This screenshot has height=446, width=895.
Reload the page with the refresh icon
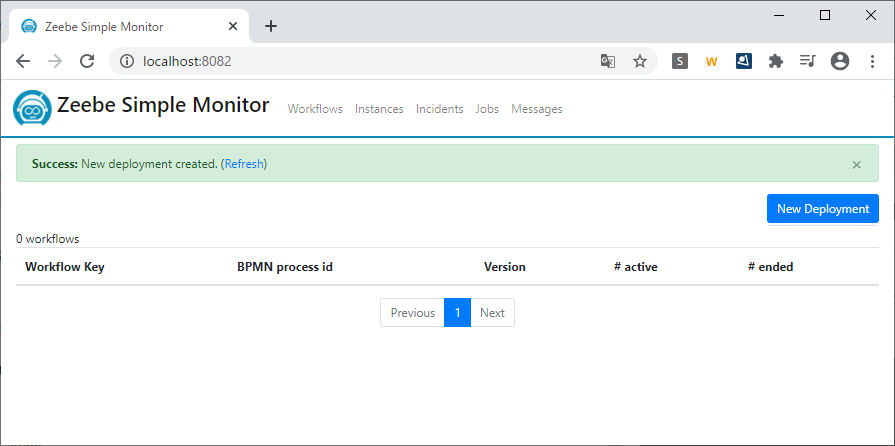coord(87,61)
